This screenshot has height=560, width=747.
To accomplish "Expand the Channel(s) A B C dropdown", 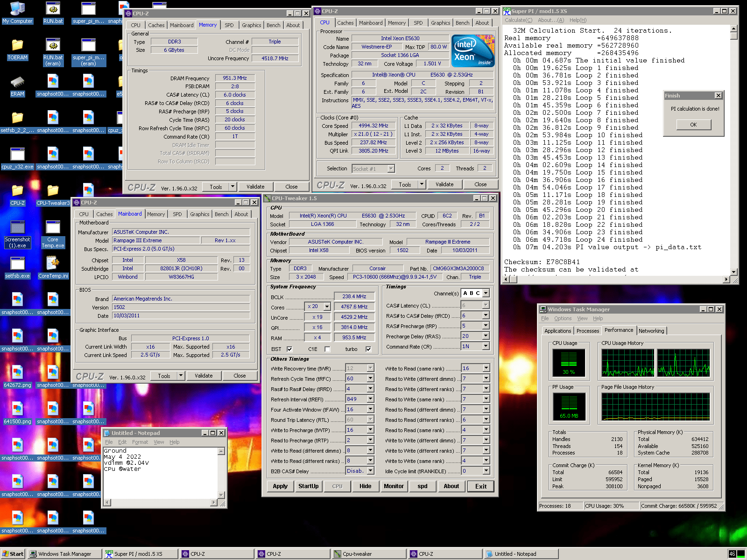I will click(x=486, y=293).
